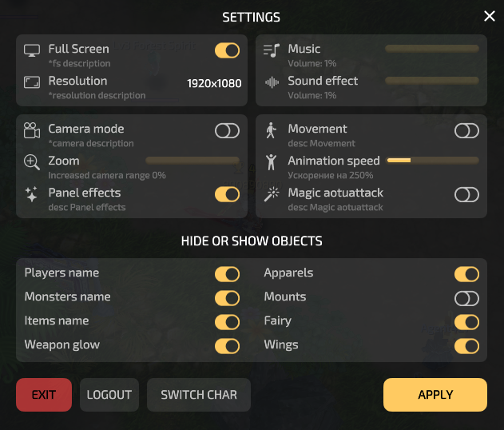Disable the Full Screen toggle
The height and width of the screenshot is (430, 504).
(x=227, y=50)
